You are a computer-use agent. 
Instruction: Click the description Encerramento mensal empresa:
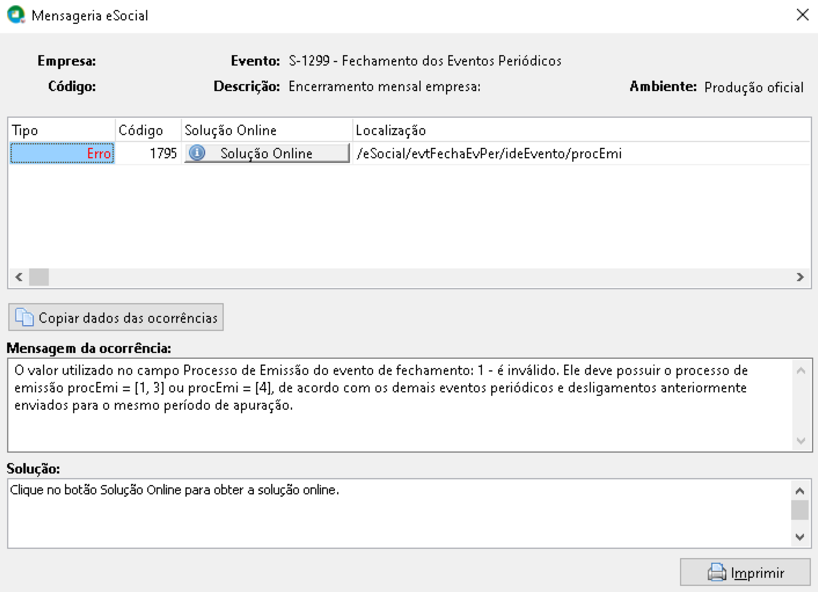tap(384, 87)
